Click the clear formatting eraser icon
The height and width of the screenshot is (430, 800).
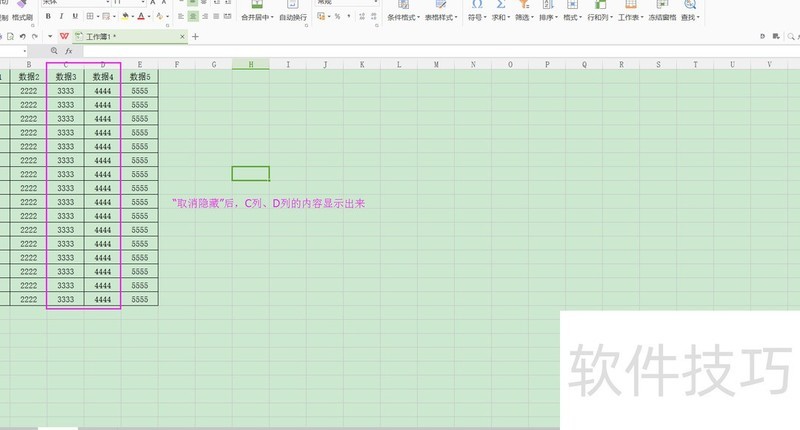[x=160, y=16]
